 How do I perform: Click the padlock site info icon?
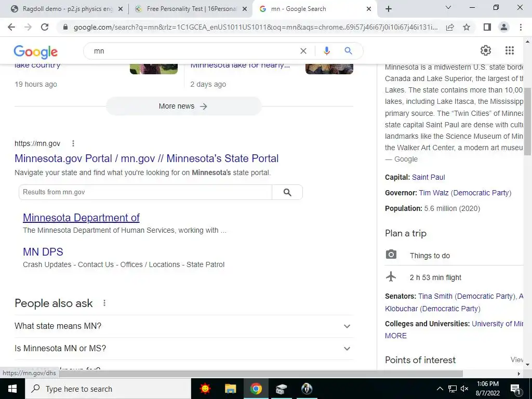65,27
